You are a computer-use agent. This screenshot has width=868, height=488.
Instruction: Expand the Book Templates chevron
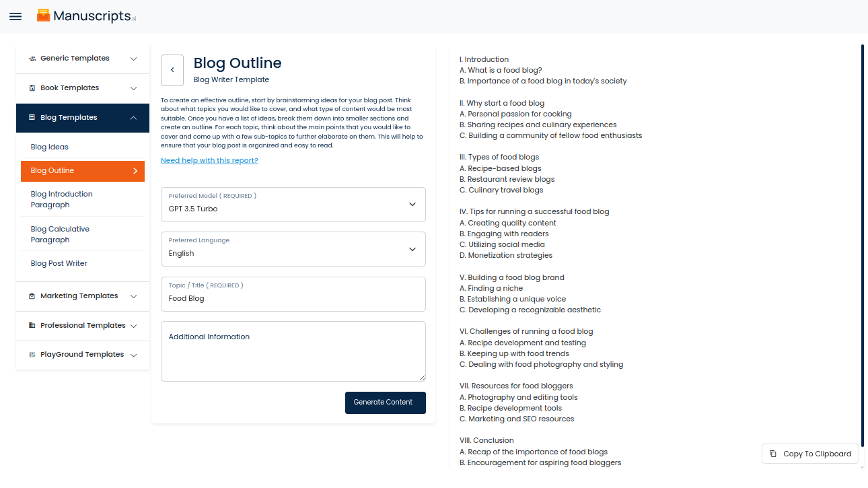[x=133, y=88]
